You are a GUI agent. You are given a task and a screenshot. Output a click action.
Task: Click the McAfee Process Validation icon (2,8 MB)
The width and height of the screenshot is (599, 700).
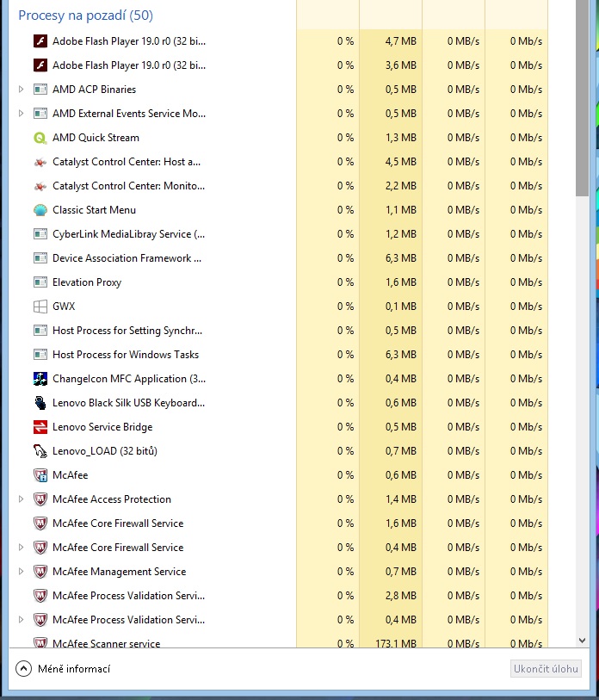(40, 596)
